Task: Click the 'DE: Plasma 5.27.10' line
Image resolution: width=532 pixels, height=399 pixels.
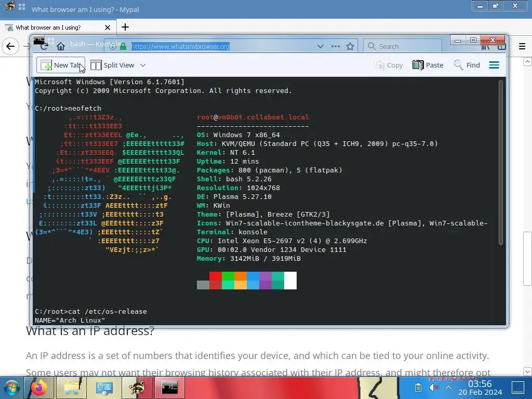Action: click(x=234, y=196)
